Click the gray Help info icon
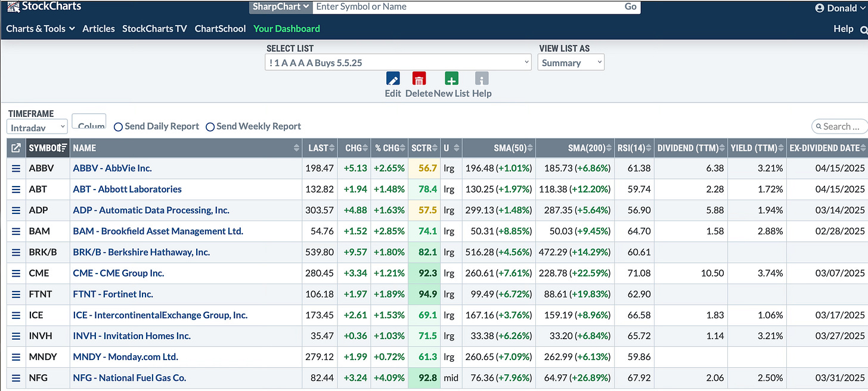 (x=481, y=79)
